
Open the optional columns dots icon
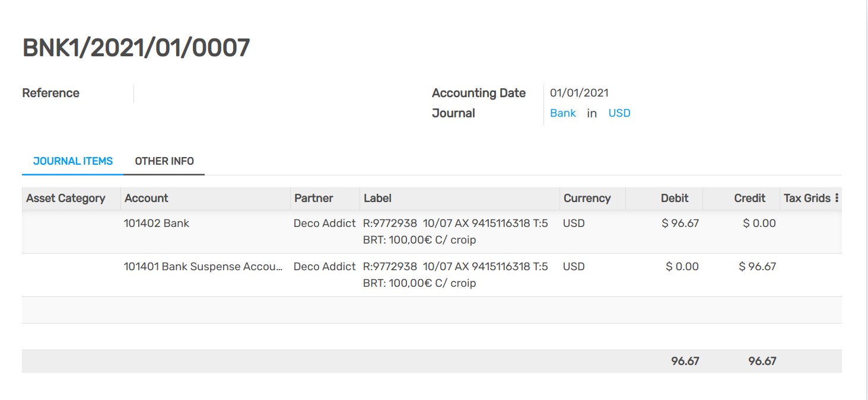point(837,198)
